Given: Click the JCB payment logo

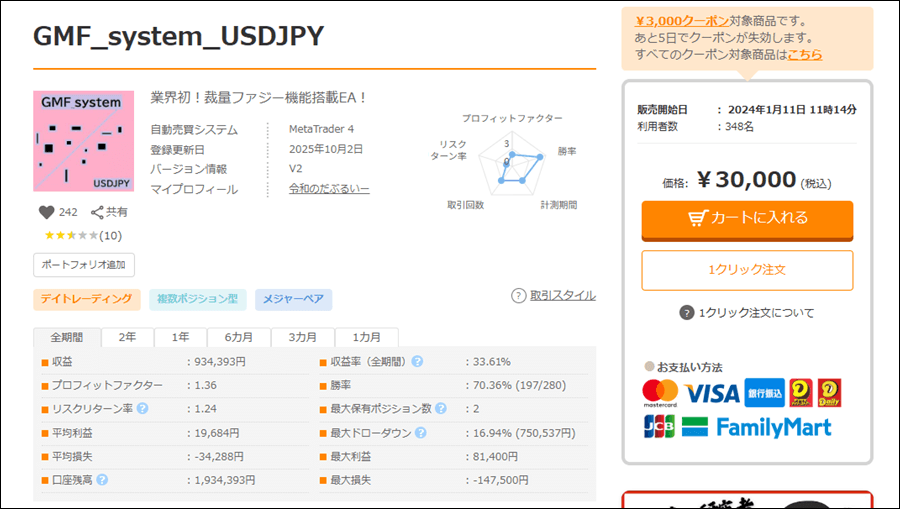Looking at the screenshot, I should 659,428.
